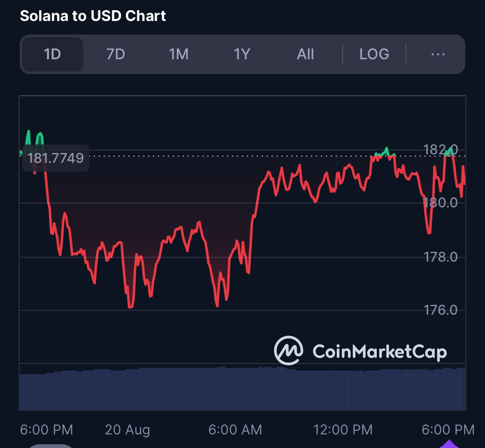Image resolution: width=485 pixels, height=448 pixels.
Task: Open the three-dots more options menu
Action: [x=438, y=54]
